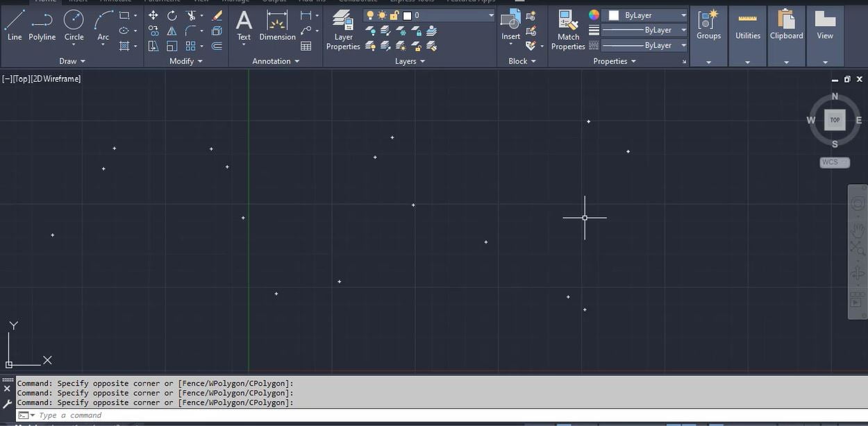
Task: Toggle the layer On/Off light bulb
Action: pyautogui.click(x=370, y=15)
